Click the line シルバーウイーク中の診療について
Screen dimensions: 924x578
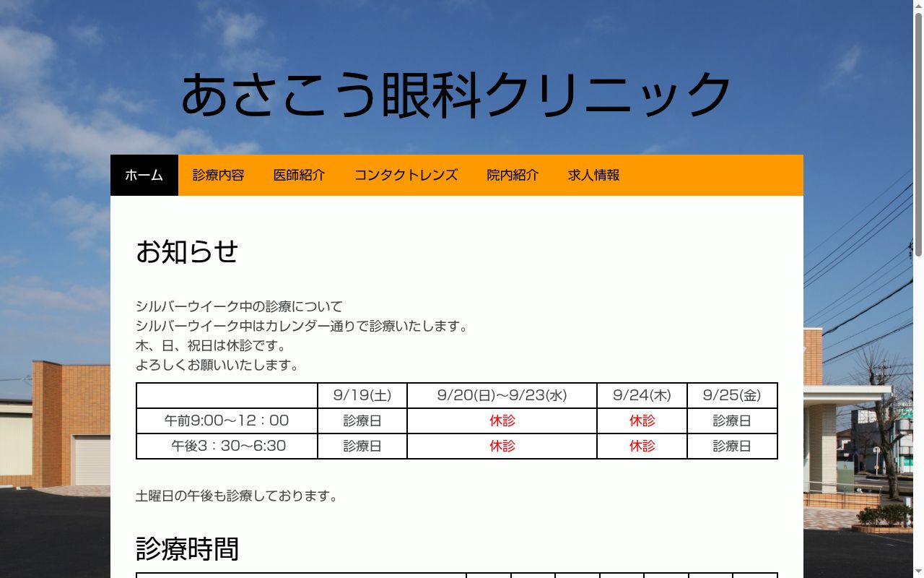[x=240, y=306]
